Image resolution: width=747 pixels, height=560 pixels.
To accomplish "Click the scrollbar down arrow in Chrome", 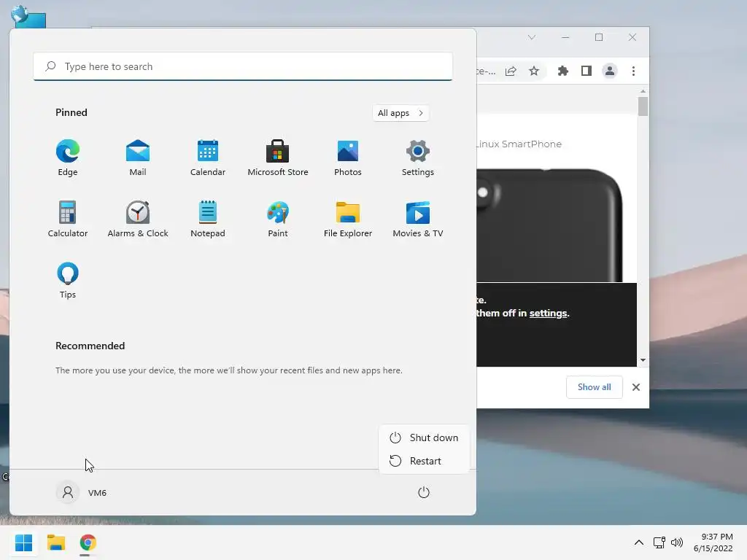I will click(x=643, y=360).
